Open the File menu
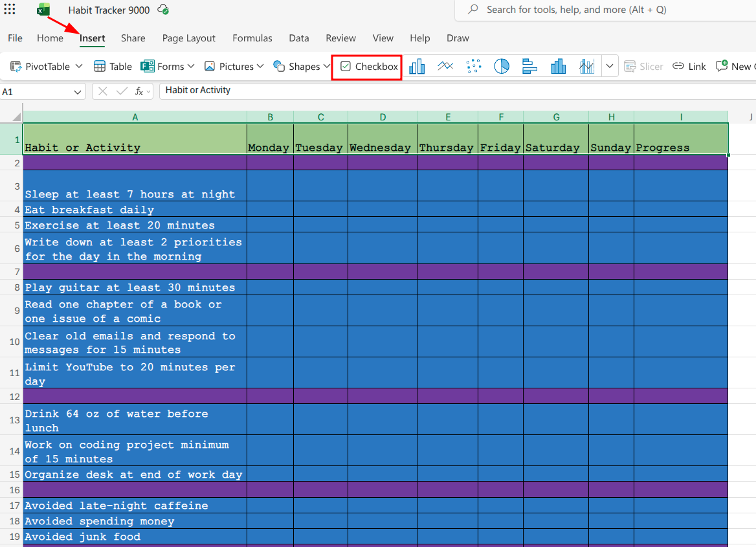This screenshot has height=547, width=756. (x=15, y=38)
